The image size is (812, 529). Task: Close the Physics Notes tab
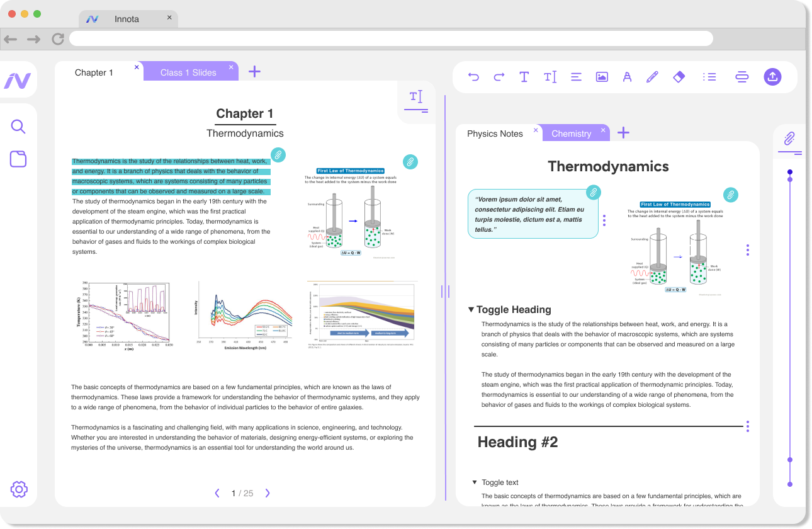(536, 130)
